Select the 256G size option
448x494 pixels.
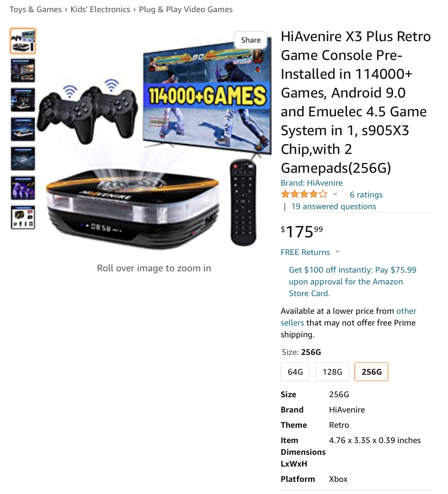tap(372, 372)
